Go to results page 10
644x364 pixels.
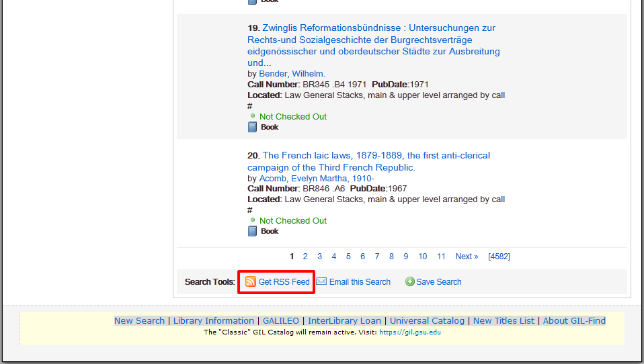click(423, 257)
